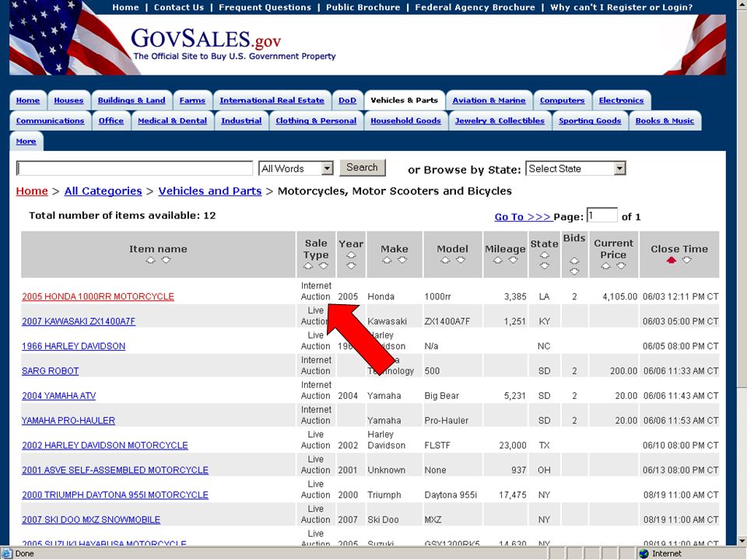Open 2000 Triumph Daytona 955i listing
Image resolution: width=747 pixels, height=560 pixels.
115,495
